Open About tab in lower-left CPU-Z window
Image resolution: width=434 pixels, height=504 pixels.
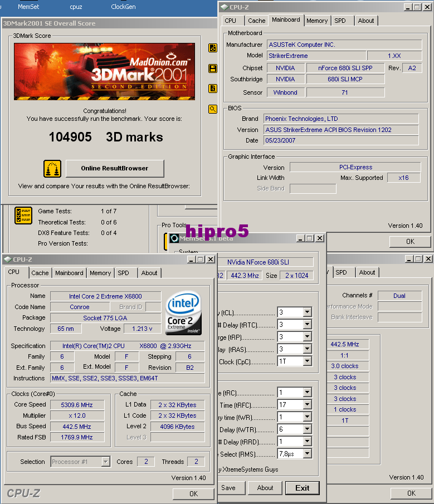click(149, 273)
